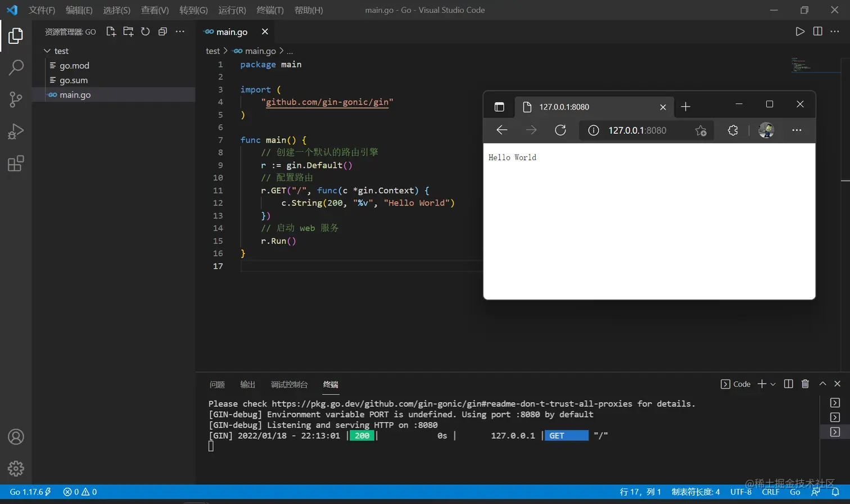The image size is (850, 504).
Task: Go back in the browser window
Action: click(x=502, y=130)
